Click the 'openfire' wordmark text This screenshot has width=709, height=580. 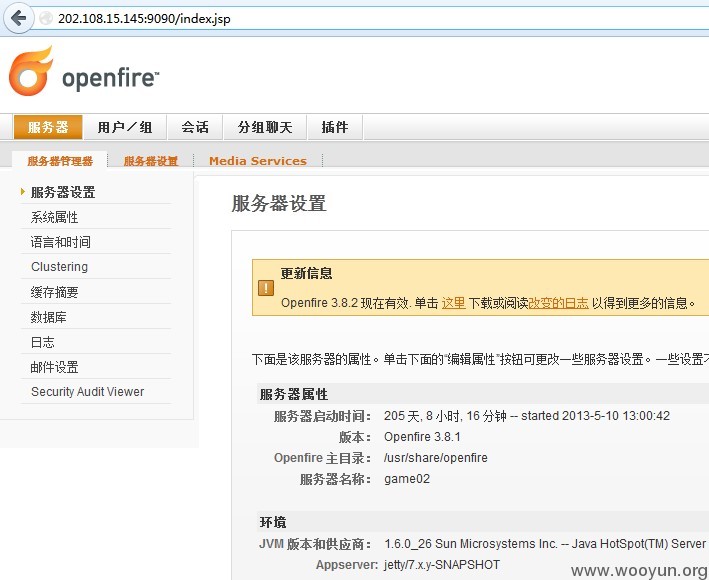[x=110, y=78]
